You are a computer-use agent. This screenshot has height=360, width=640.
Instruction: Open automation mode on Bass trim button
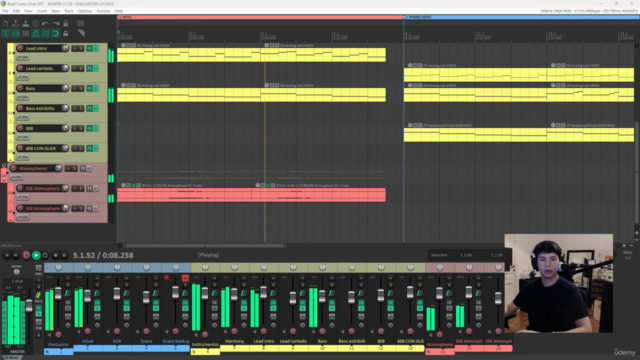click(22, 97)
